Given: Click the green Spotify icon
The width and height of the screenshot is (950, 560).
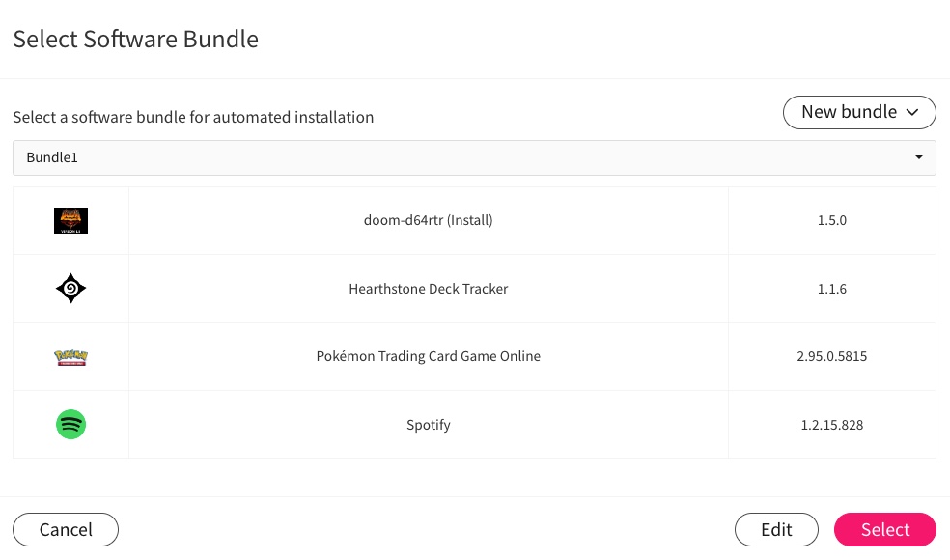Looking at the screenshot, I should pyautogui.click(x=70, y=424).
